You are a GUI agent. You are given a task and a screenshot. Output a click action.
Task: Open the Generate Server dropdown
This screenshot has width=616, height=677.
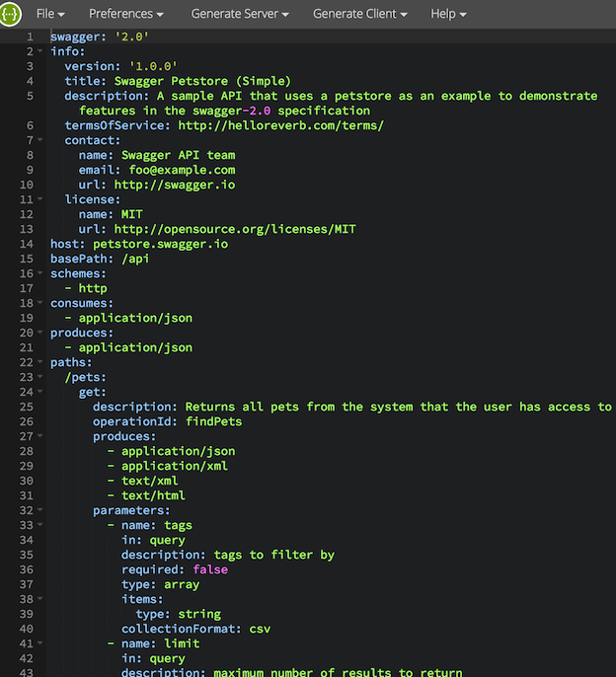[240, 14]
